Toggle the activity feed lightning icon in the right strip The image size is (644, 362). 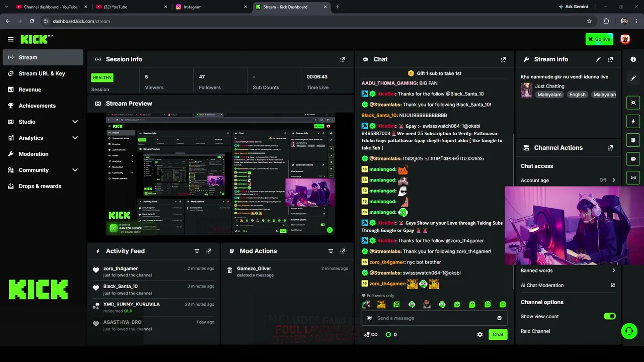(633, 121)
